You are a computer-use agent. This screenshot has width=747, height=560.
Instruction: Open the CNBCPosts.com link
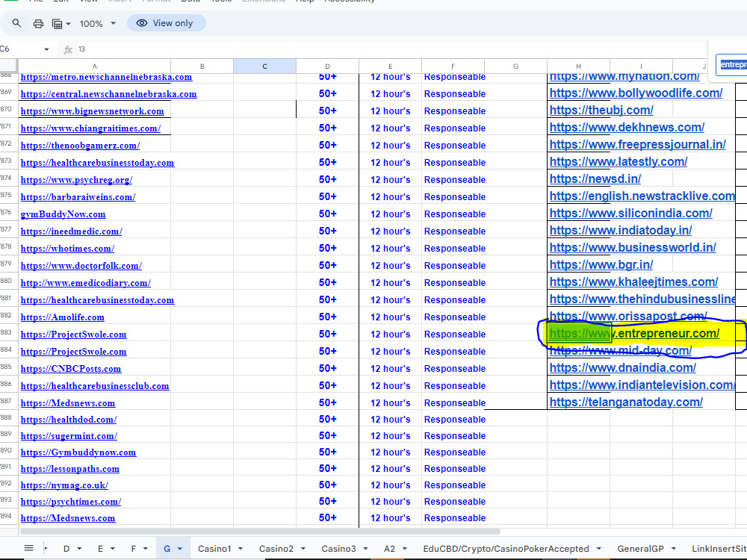click(70, 369)
